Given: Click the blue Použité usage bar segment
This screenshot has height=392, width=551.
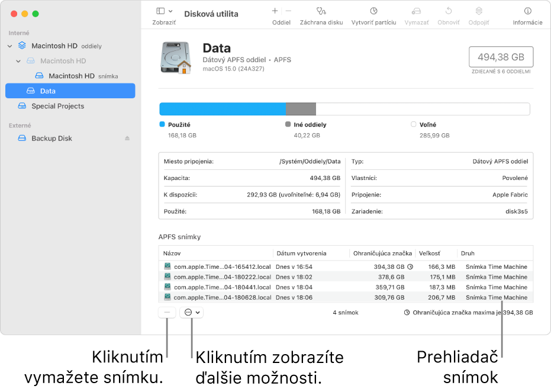Looking at the screenshot, I should click(223, 109).
